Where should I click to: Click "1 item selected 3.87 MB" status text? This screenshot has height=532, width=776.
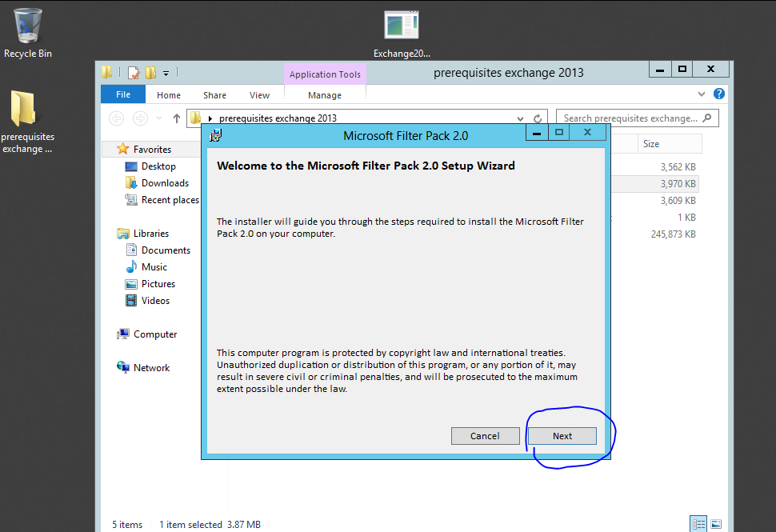210,525
